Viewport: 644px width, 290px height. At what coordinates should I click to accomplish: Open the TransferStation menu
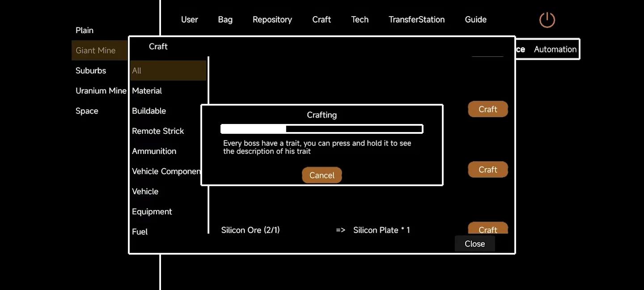[416, 20]
